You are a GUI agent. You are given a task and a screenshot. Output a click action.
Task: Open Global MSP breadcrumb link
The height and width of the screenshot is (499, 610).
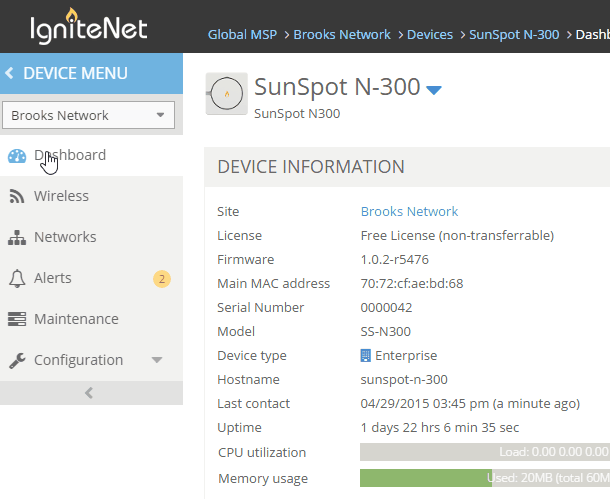pos(242,35)
